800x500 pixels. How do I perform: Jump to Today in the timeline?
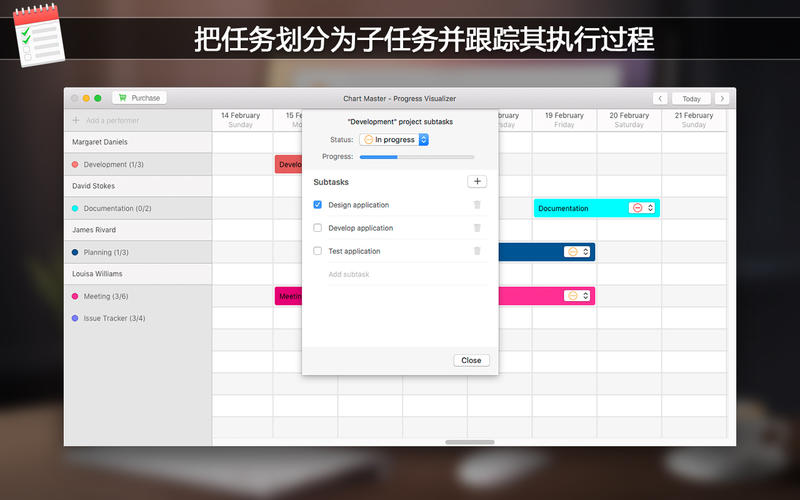[x=691, y=98]
